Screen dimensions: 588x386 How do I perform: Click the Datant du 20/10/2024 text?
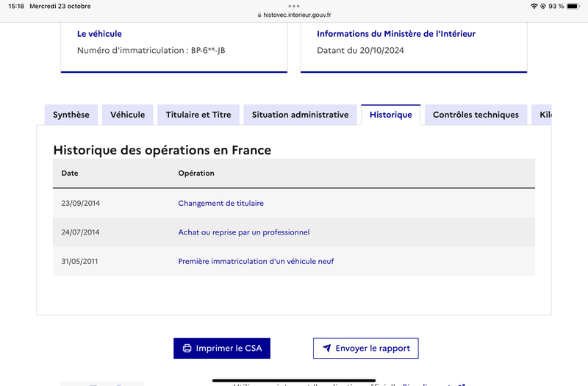pos(360,50)
